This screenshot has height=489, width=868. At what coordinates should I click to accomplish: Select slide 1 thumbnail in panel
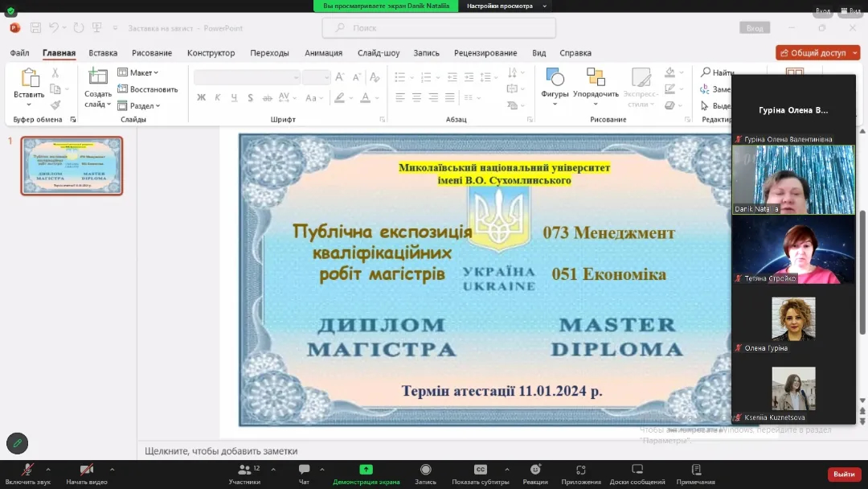(72, 166)
